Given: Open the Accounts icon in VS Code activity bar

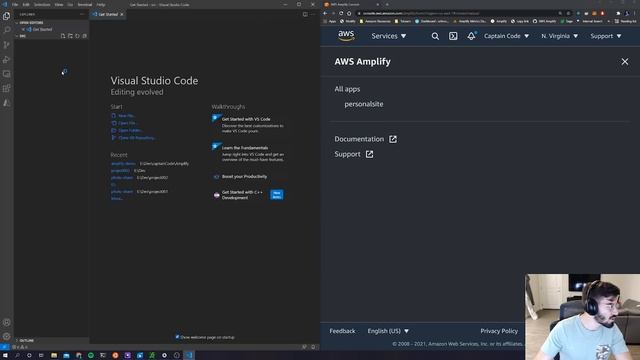Looking at the screenshot, I should (x=7, y=322).
